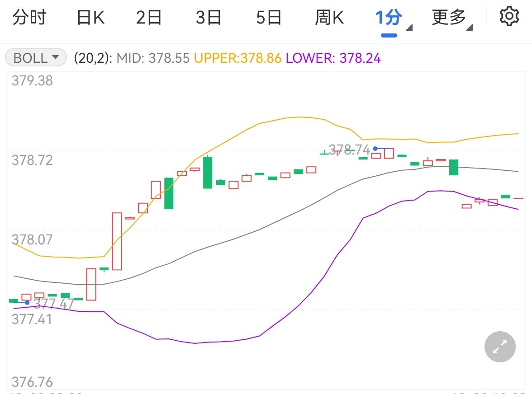Select the 5日 chart tab
The width and height of the screenshot is (532, 394).
(x=268, y=17)
